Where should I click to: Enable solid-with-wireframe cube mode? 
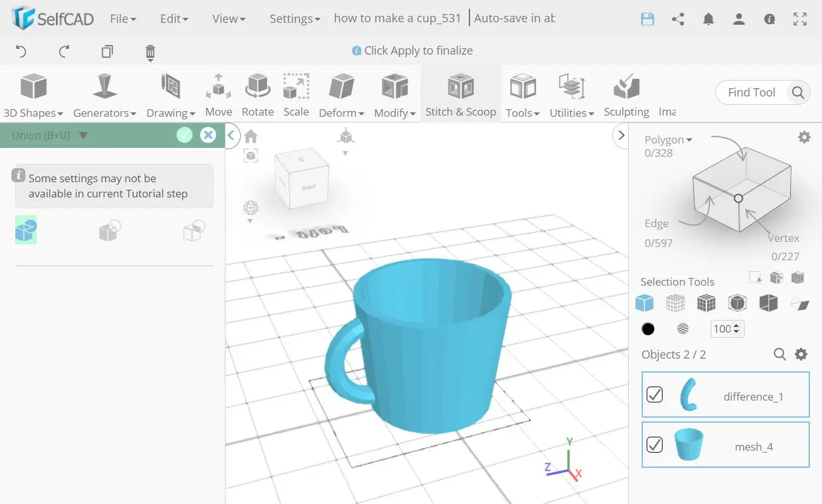click(x=706, y=303)
